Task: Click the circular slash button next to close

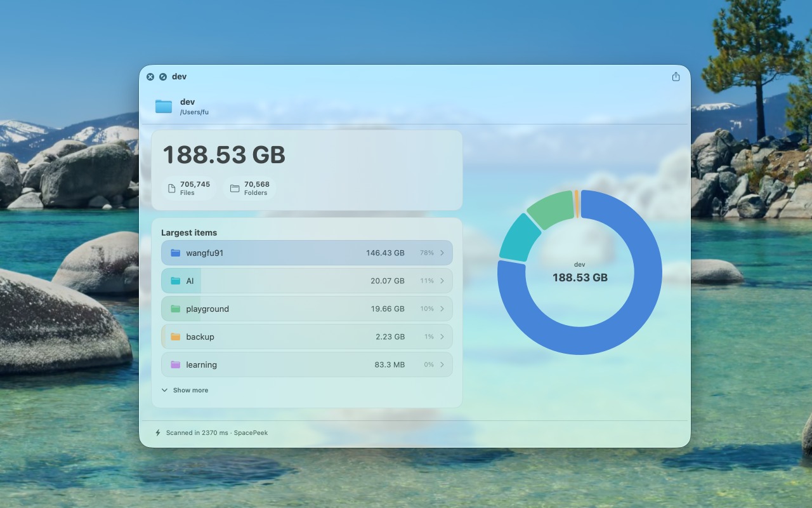Action: click(x=163, y=77)
